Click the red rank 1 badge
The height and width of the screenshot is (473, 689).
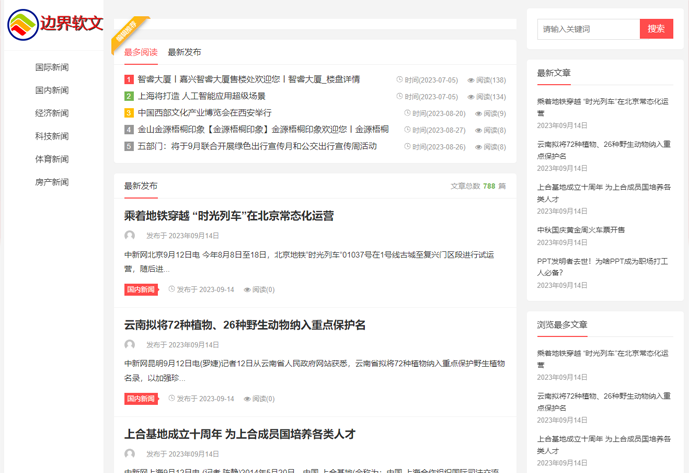coord(129,80)
